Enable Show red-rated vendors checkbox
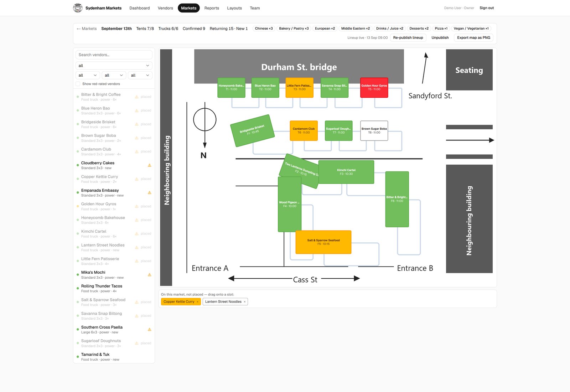Viewport: 570px width, 392px height. click(x=78, y=84)
